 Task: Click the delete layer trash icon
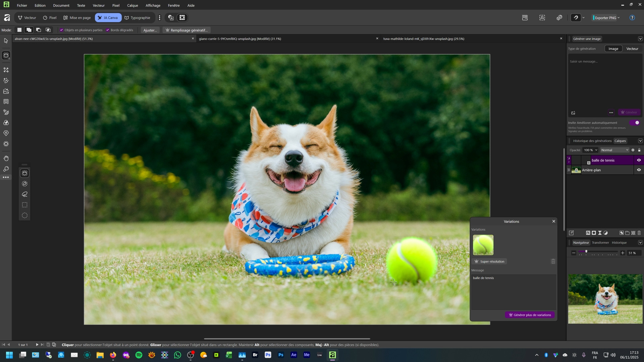[639, 233]
